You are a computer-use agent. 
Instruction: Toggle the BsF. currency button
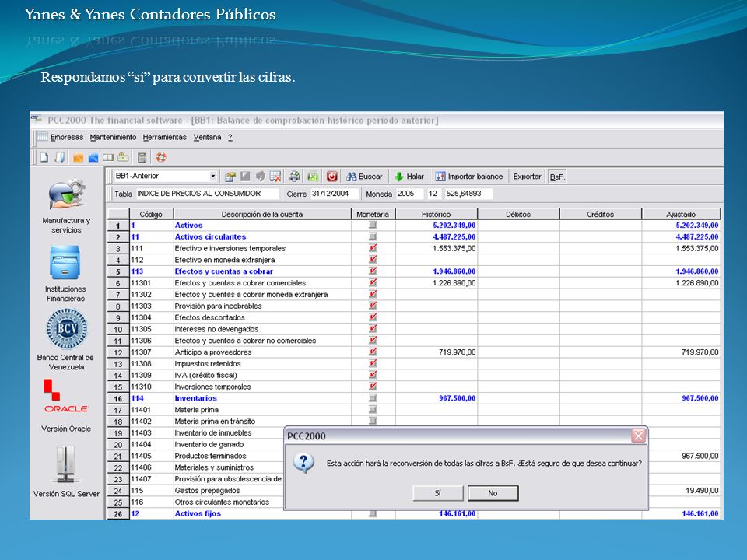click(x=557, y=177)
